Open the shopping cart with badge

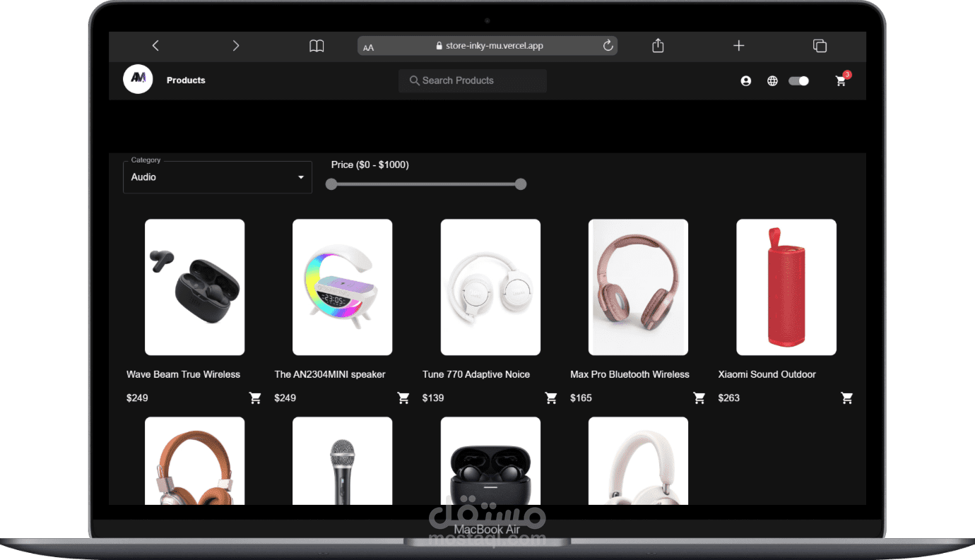pyautogui.click(x=841, y=81)
